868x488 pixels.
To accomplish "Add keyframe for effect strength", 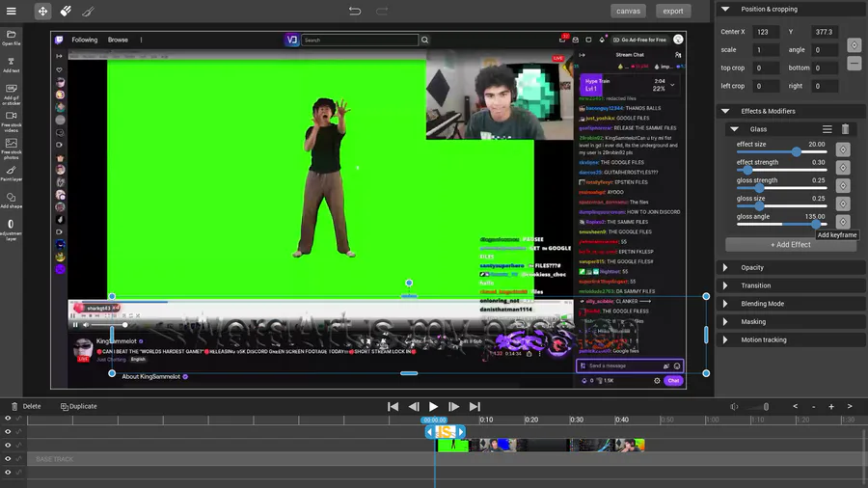I will tap(843, 168).
